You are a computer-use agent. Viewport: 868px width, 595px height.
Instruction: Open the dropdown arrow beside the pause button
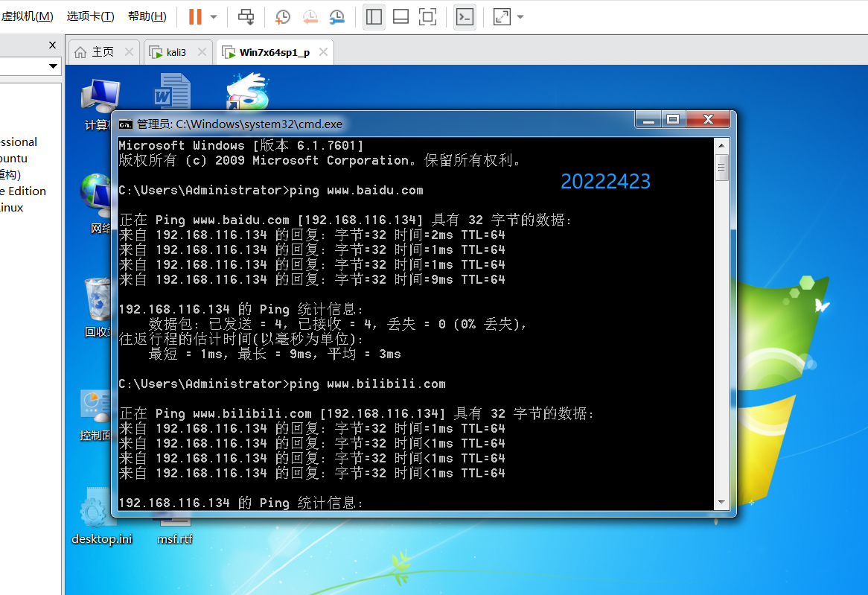click(214, 16)
